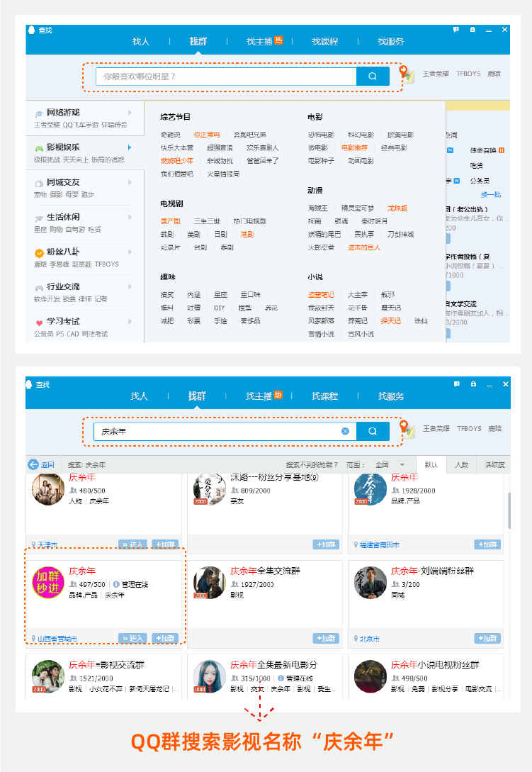Click the lock icon in upper window title bar

click(x=472, y=30)
